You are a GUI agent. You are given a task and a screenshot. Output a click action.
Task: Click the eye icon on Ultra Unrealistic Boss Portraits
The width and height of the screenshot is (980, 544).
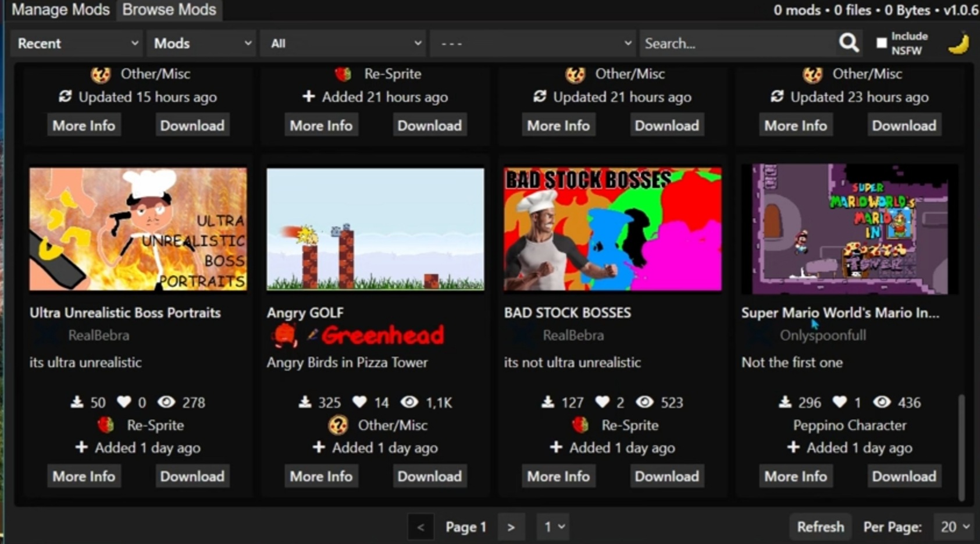coord(166,402)
